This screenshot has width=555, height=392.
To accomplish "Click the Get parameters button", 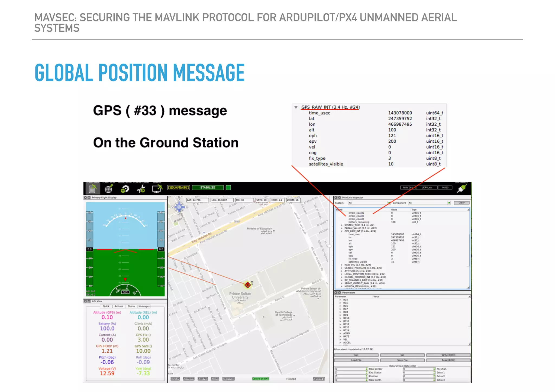I will pyautogui.click(x=356, y=355).
